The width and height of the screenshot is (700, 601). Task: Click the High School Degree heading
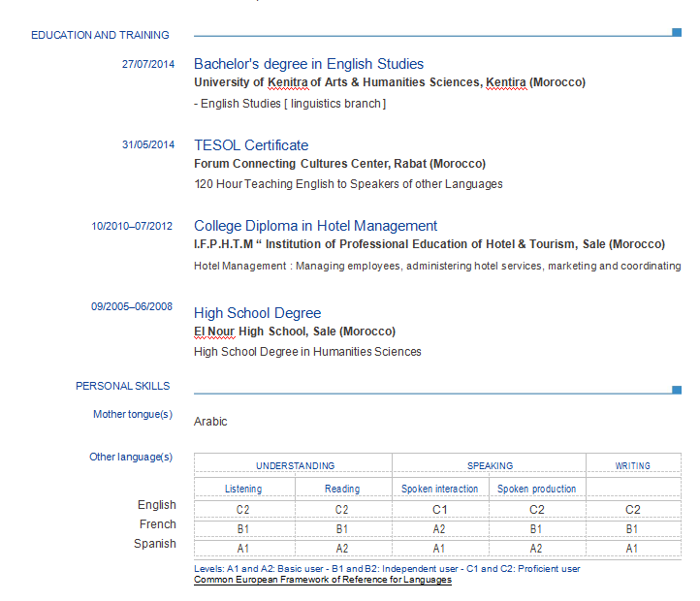(x=257, y=313)
